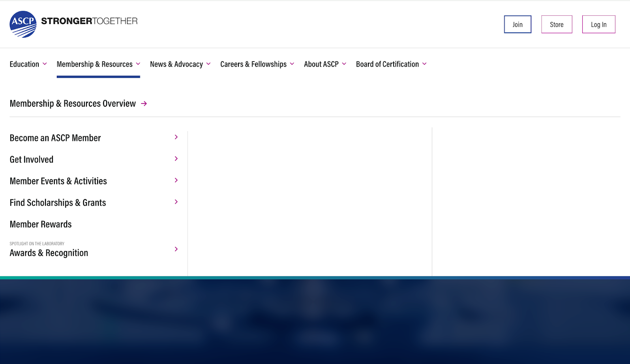Select Become an ASCP Member
Viewport: 630px width, 364px height.
pos(55,138)
